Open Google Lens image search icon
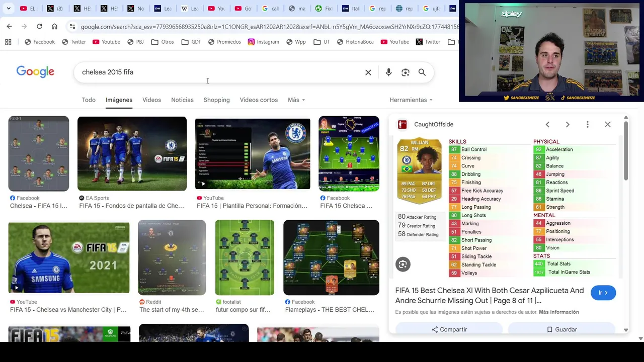The image size is (644, 362). tap(406, 72)
